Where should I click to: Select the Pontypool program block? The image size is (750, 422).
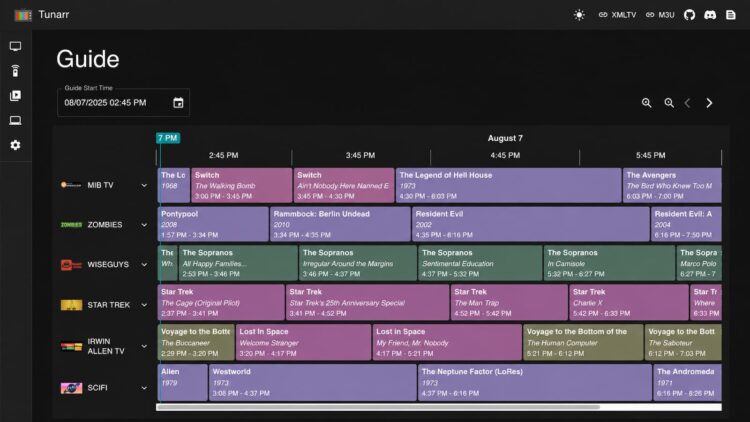pos(213,224)
